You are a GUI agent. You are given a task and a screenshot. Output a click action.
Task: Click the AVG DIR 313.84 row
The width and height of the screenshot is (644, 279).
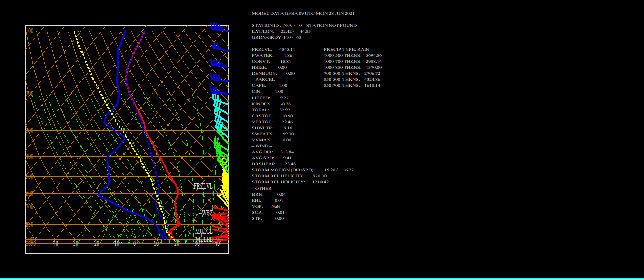273,152
